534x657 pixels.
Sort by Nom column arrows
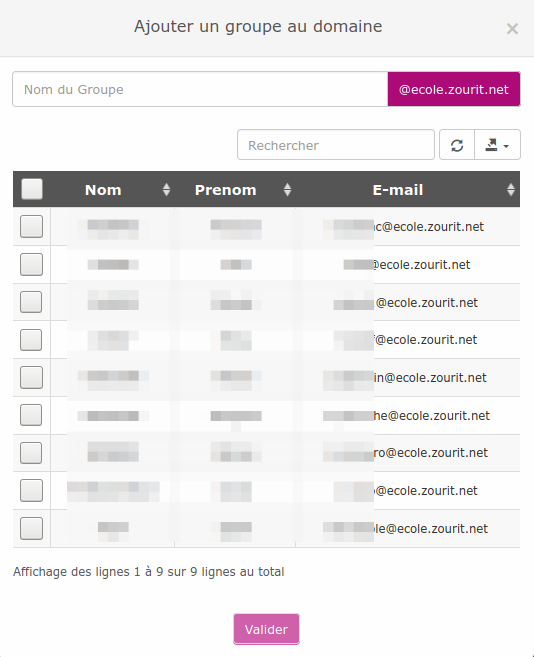(x=166, y=190)
